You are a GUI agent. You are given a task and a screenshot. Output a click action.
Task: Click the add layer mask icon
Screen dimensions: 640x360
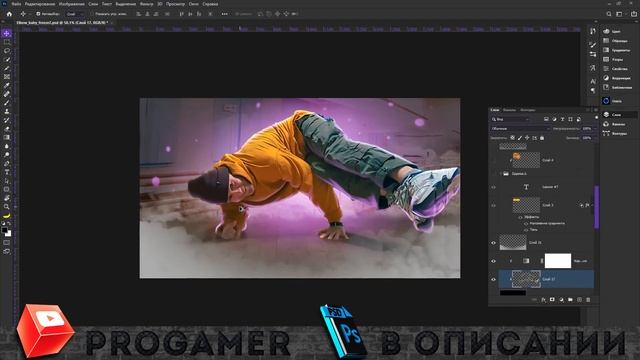[552, 300]
